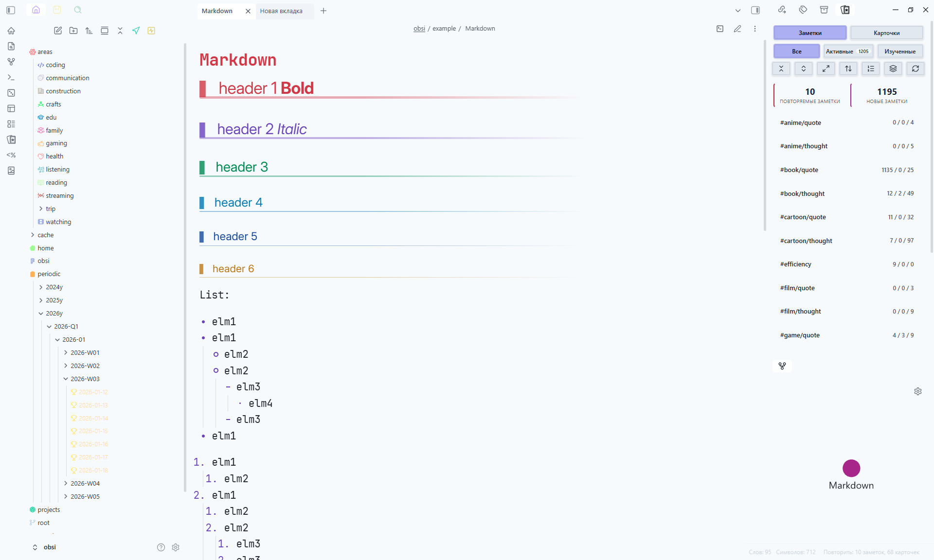
Task: Open example breadcrumb link
Action: click(x=444, y=29)
